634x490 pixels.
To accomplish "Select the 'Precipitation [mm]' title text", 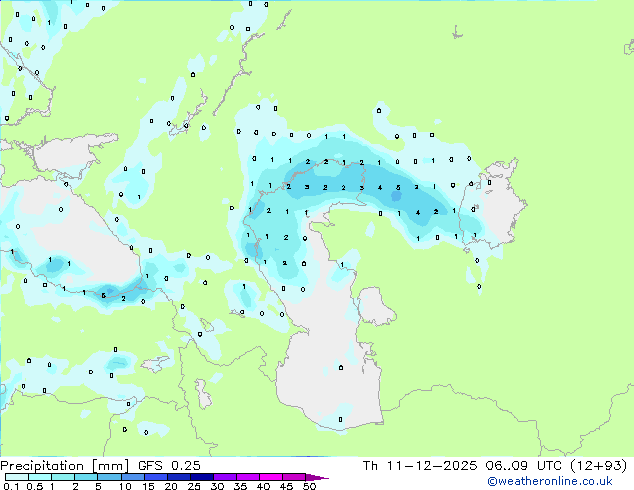I will 65,466.
